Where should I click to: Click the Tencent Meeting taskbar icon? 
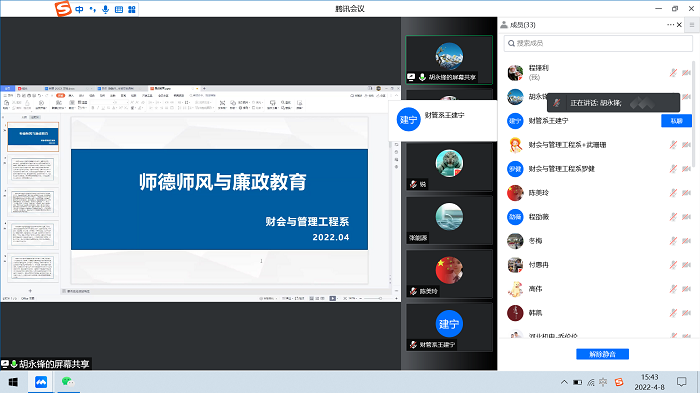click(x=41, y=382)
